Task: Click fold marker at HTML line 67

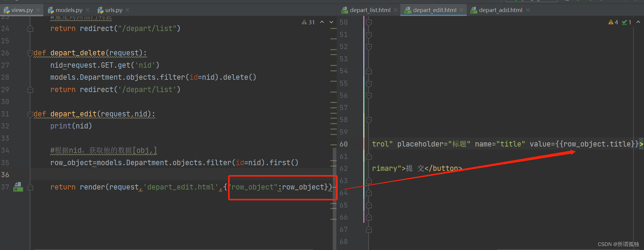Action: (369, 230)
